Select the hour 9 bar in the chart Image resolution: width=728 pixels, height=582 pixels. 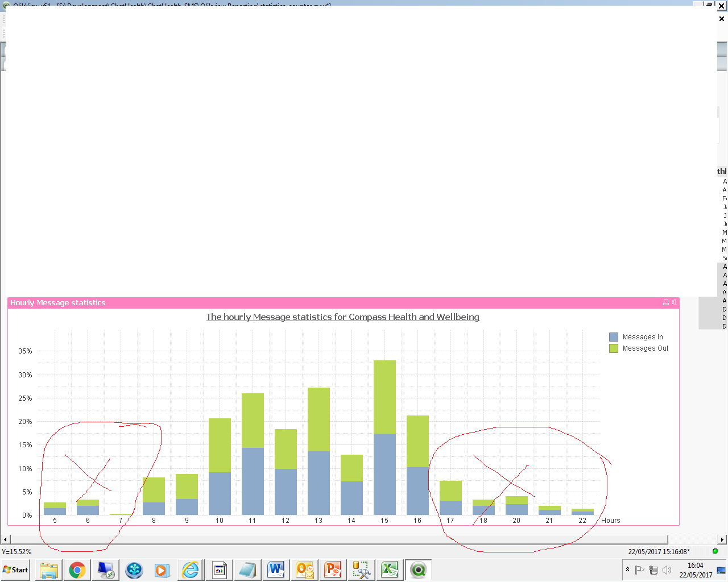click(x=187, y=494)
